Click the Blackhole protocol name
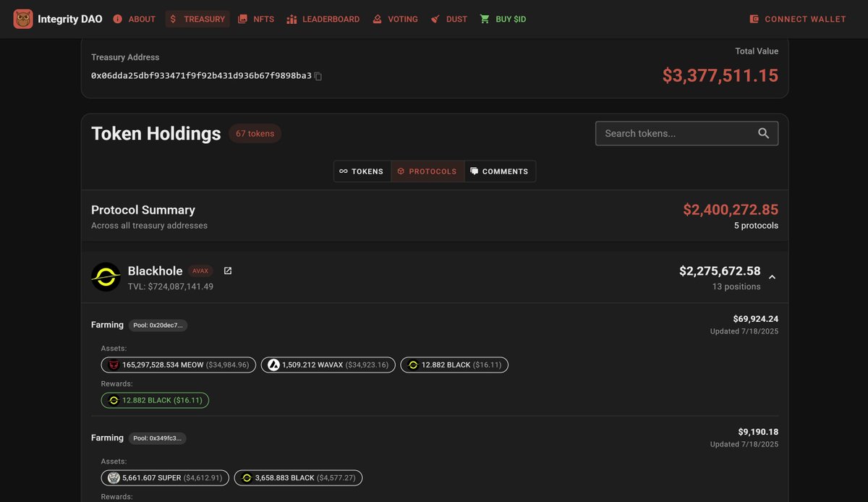Image resolution: width=868 pixels, height=502 pixels. point(155,271)
